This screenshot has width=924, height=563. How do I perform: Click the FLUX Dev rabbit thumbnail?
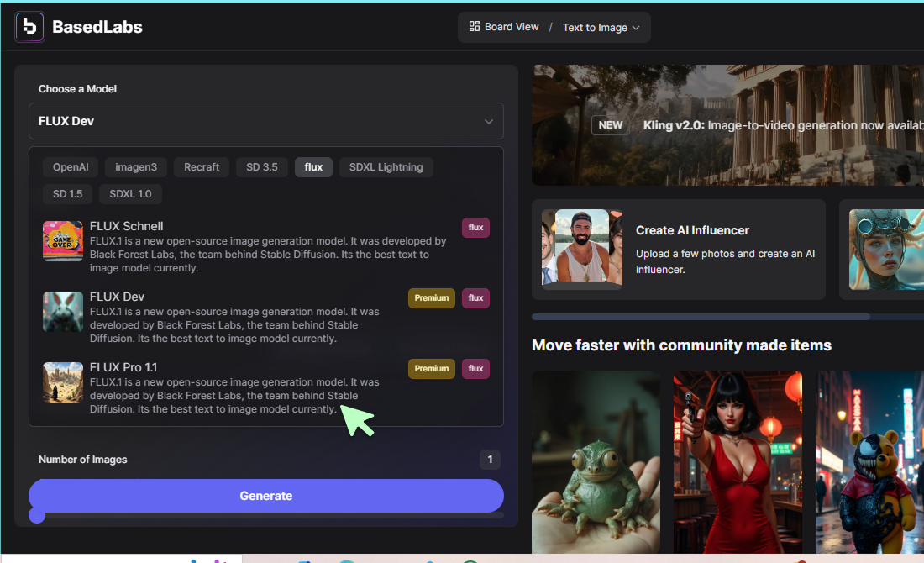(x=63, y=311)
